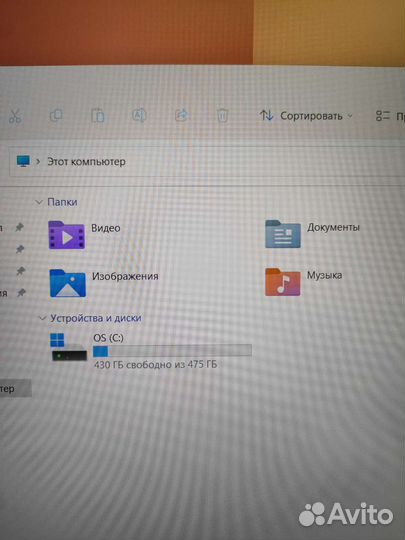The width and height of the screenshot is (405, 540).
Task: Select the Видео folder label
Action: click(106, 228)
